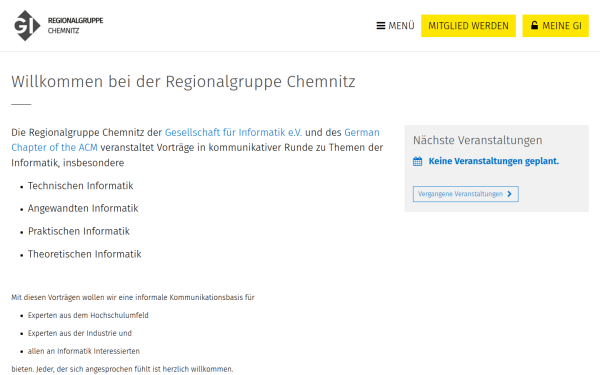Click the chevron on Vergangene Veranstaltungen
Image resolution: width=600 pixels, height=375 pixels.
(x=509, y=194)
